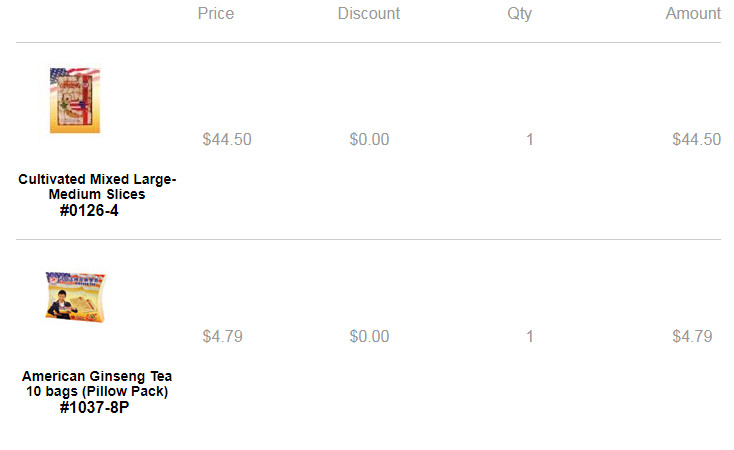Click the quantity 1 for ginseng slices
Image resolution: width=734 pixels, height=450 pixels.
click(x=529, y=140)
